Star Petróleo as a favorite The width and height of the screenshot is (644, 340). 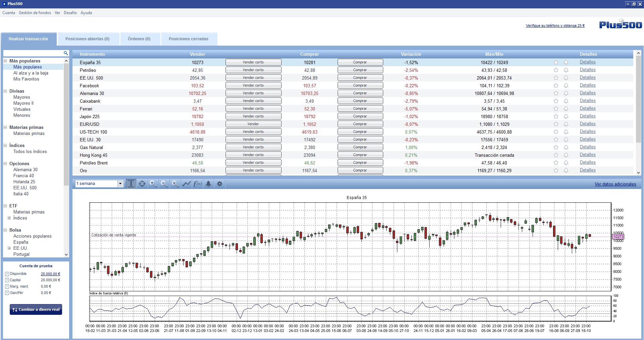click(556, 70)
